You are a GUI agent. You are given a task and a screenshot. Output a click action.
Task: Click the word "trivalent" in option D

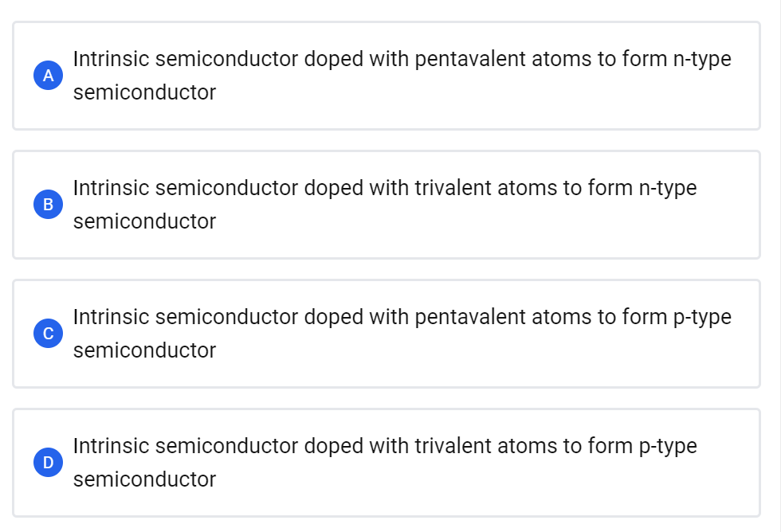pyautogui.click(x=453, y=447)
